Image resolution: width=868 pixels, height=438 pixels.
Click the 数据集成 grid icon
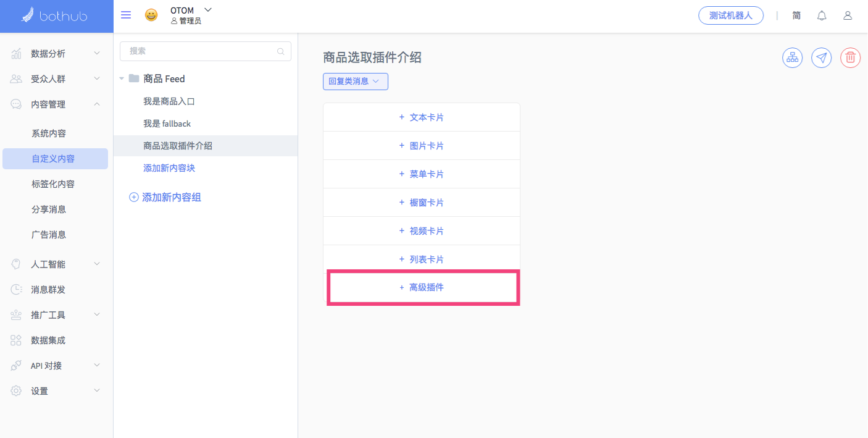click(17, 340)
